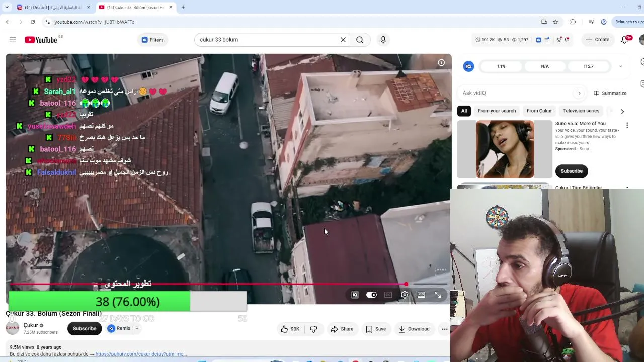This screenshot has height=362, width=644.
Task: Select the 'Television series' chip
Action: point(581,111)
